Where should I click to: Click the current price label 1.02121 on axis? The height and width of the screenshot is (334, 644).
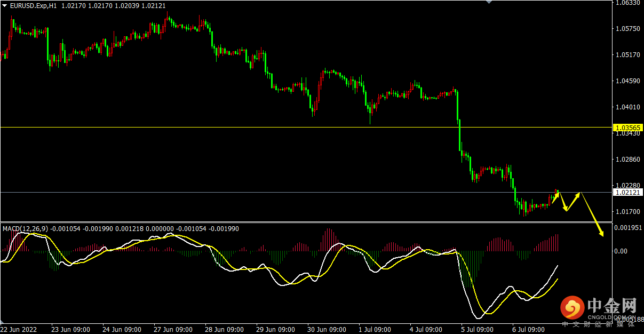pyautogui.click(x=627, y=192)
